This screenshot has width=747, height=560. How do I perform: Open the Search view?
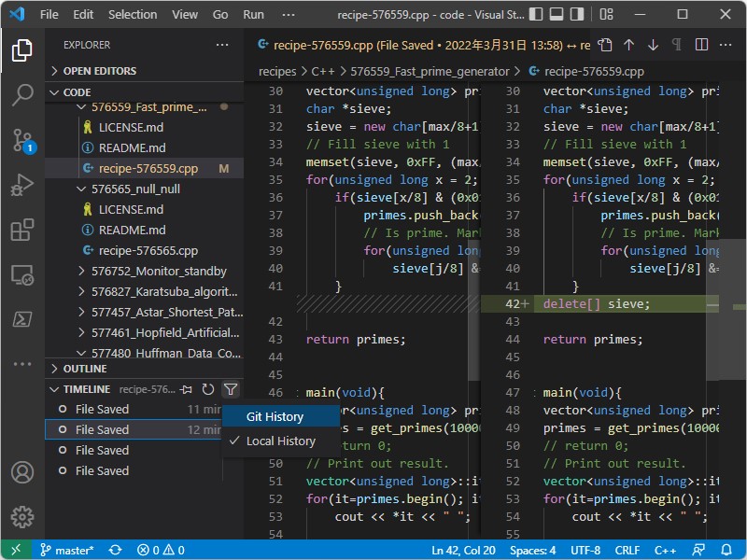click(x=22, y=95)
